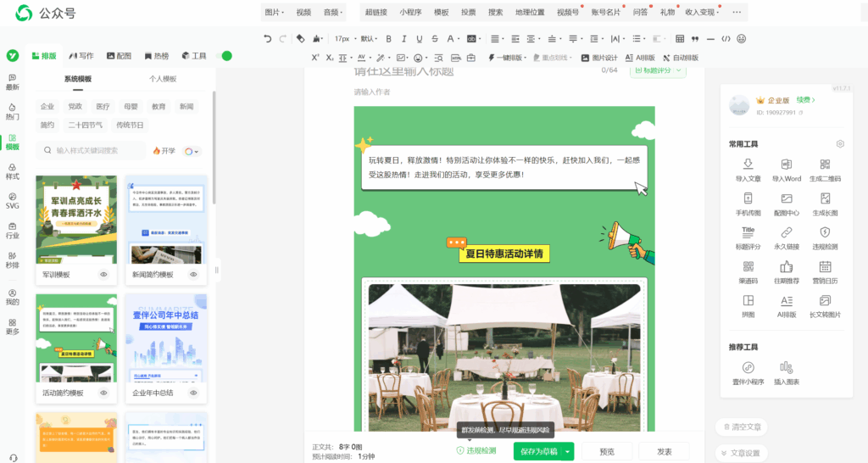Open 营销日历 tool

(x=825, y=272)
